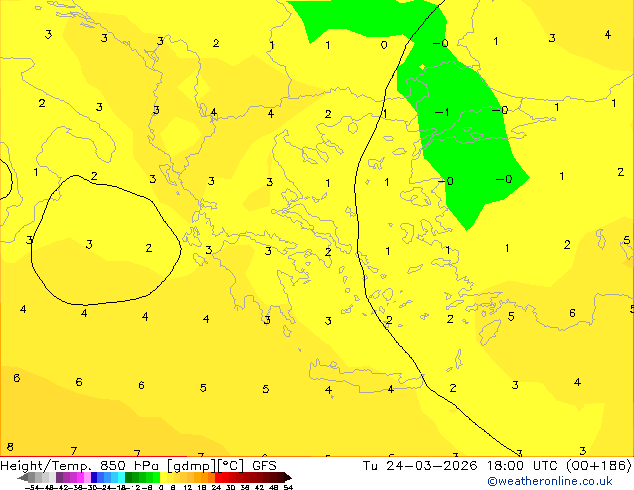Open the weatheronline.co.uk credit link

click(x=550, y=481)
